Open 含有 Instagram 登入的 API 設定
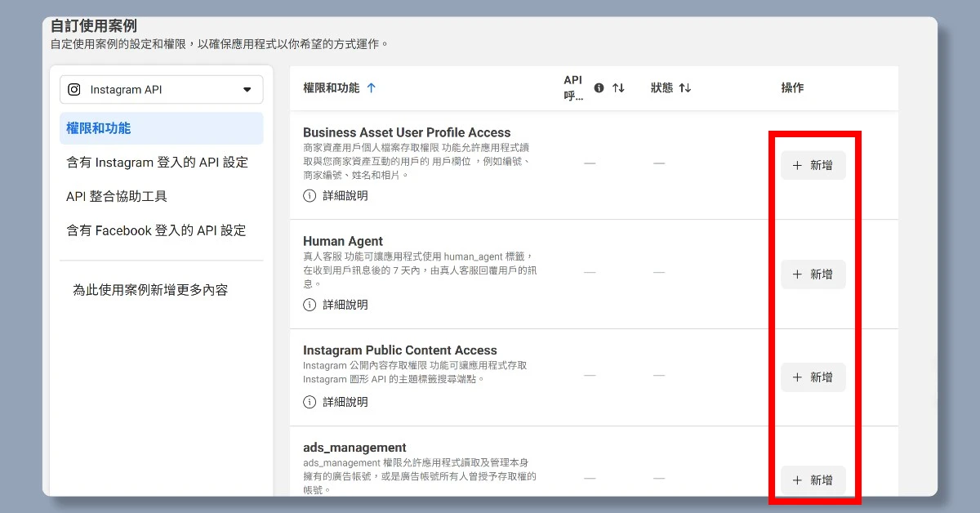980x513 pixels. coord(157,163)
